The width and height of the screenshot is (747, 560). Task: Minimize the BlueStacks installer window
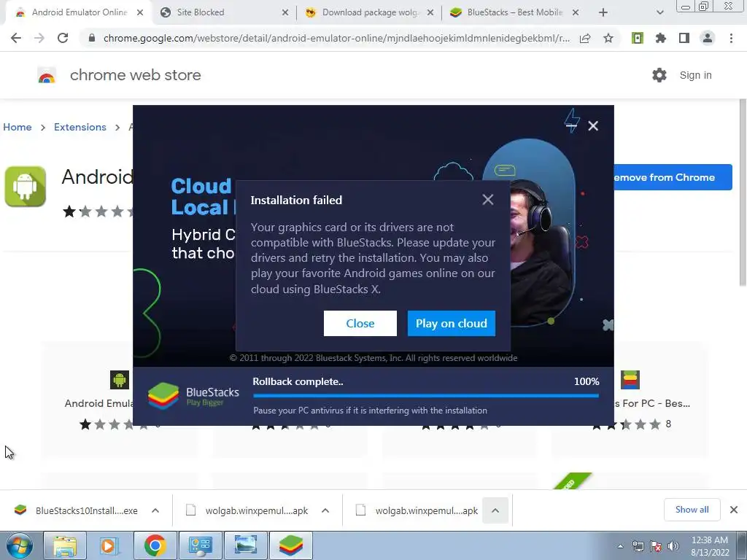(571, 125)
